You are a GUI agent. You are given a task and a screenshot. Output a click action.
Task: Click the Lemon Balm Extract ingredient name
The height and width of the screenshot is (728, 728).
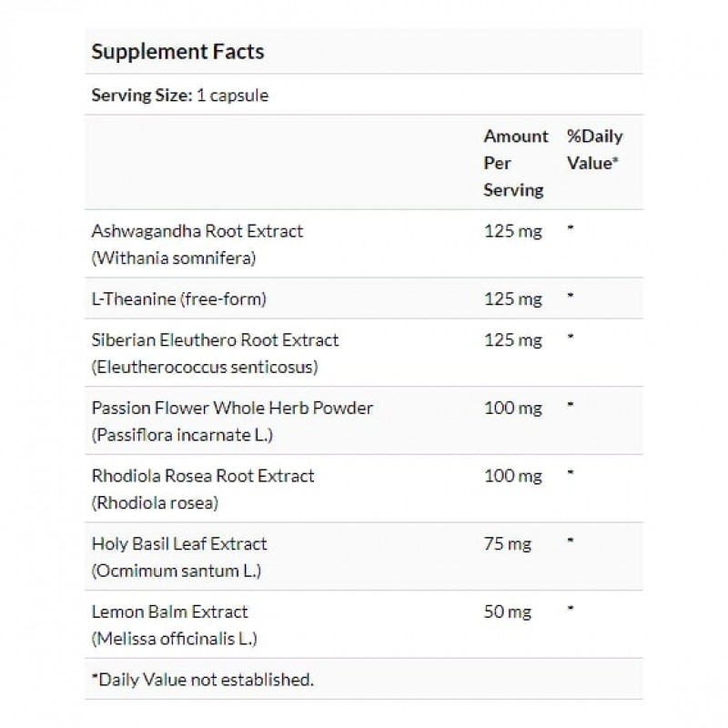(x=170, y=612)
